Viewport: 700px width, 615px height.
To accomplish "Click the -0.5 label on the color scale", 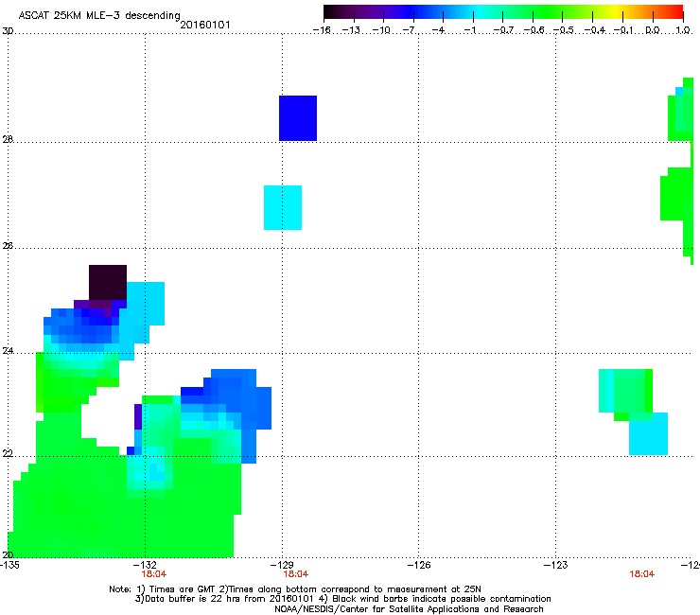I will (x=564, y=30).
